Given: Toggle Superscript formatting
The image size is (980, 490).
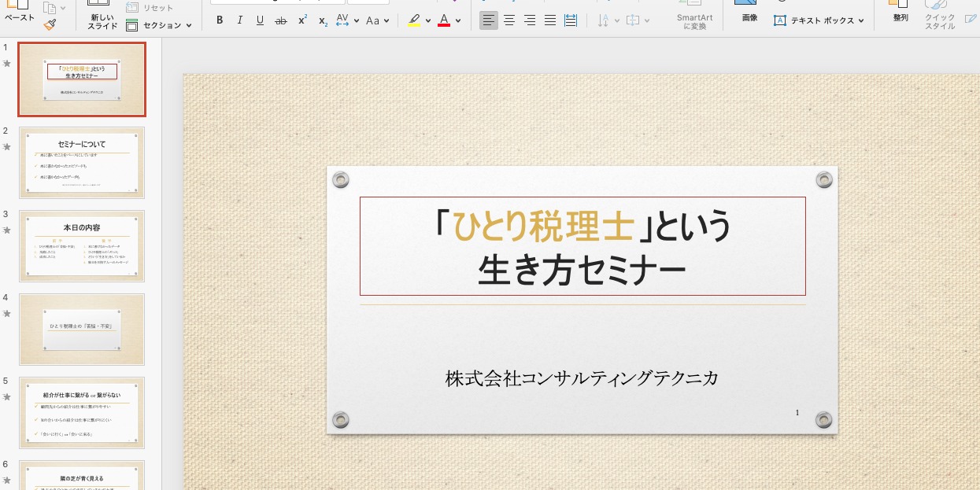Looking at the screenshot, I should click(302, 20).
